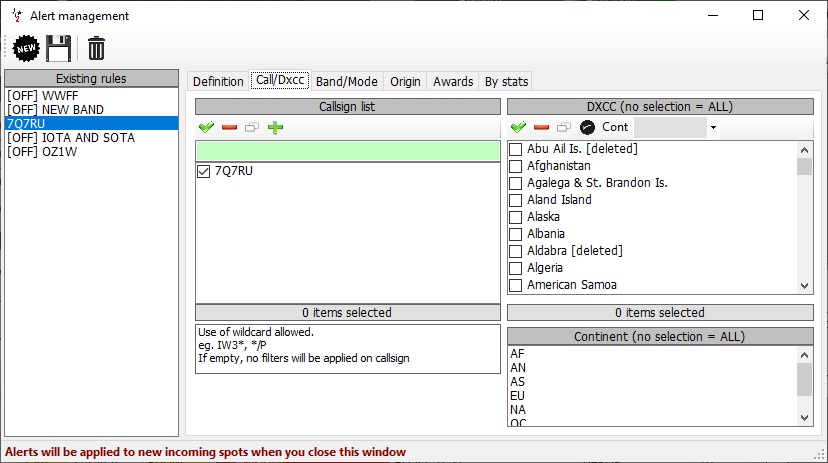Viewport: 828px width, 463px height.
Task: Select the [OFF] NEW BAND rule
Action: [x=91, y=109]
